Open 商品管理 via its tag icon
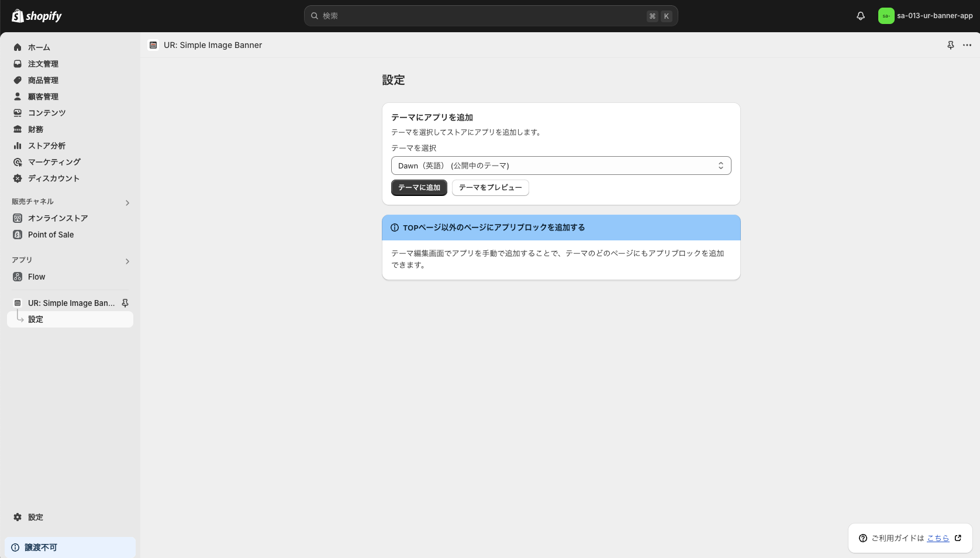This screenshot has width=980, height=558. tap(18, 80)
